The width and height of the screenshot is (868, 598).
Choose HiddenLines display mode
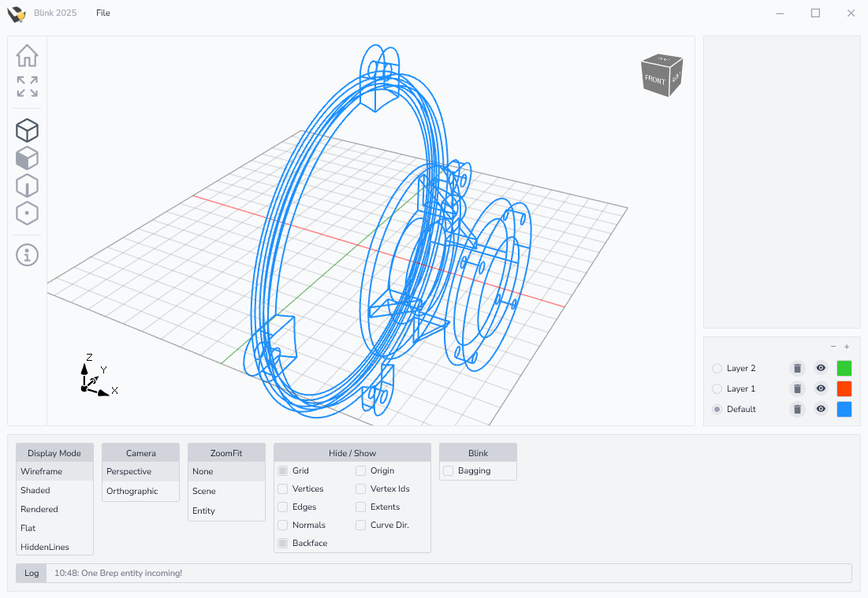click(x=45, y=547)
